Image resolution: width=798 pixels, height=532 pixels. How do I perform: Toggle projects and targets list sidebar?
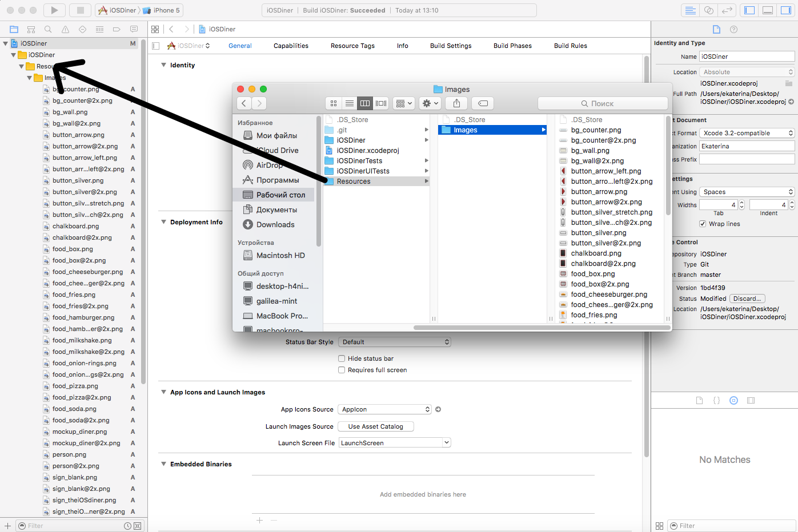click(155, 46)
